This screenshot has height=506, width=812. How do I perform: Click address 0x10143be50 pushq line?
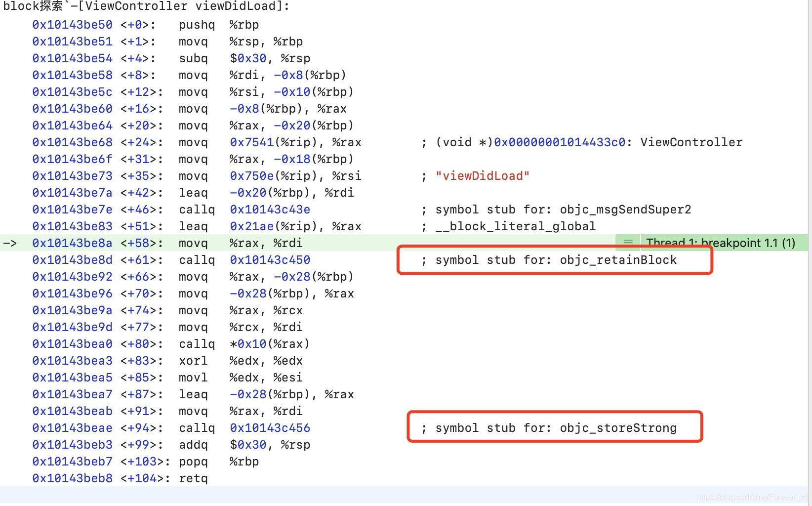[x=72, y=25]
